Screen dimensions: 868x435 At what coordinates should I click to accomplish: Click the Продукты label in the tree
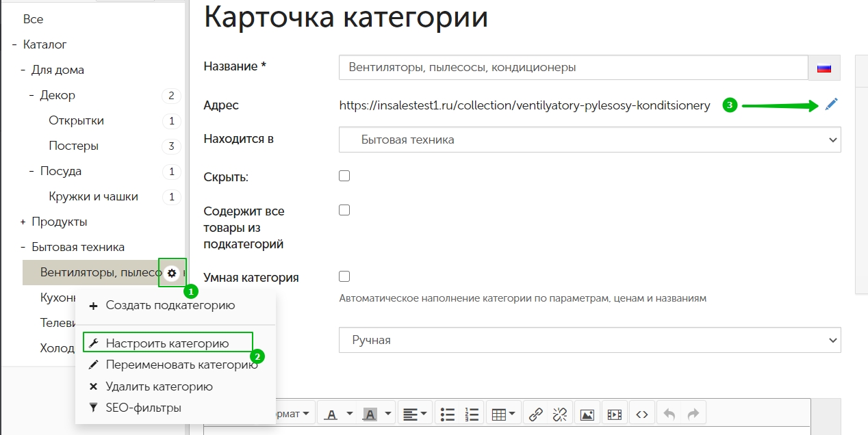pyautogui.click(x=60, y=222)
